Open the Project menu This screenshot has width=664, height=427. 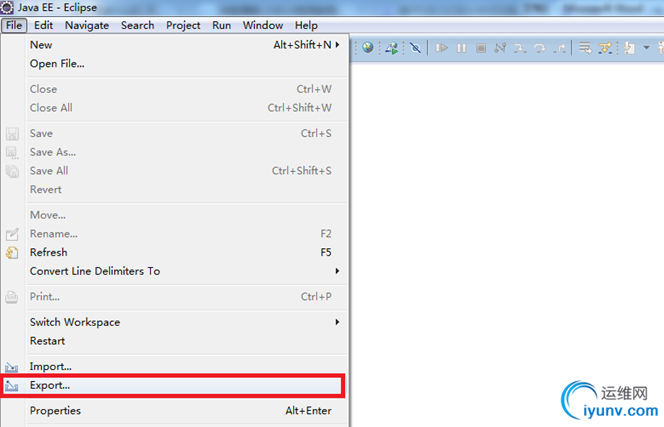coord(183,25)
